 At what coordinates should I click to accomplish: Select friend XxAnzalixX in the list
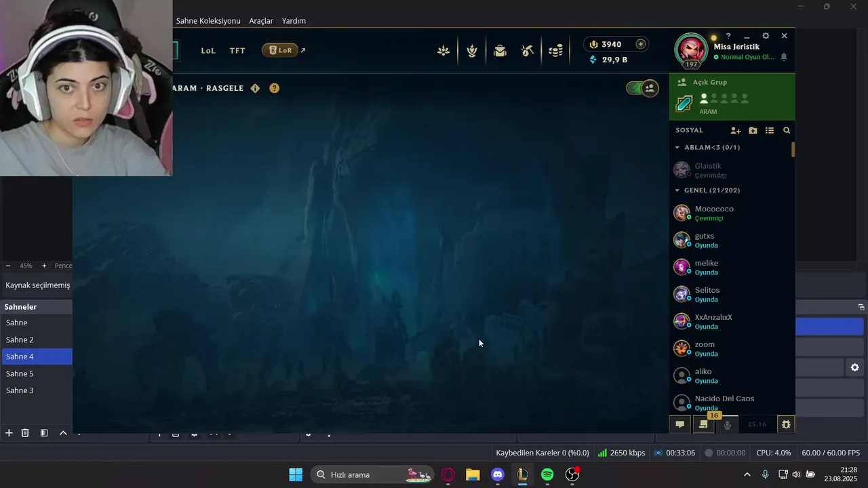tap(731, 321)
